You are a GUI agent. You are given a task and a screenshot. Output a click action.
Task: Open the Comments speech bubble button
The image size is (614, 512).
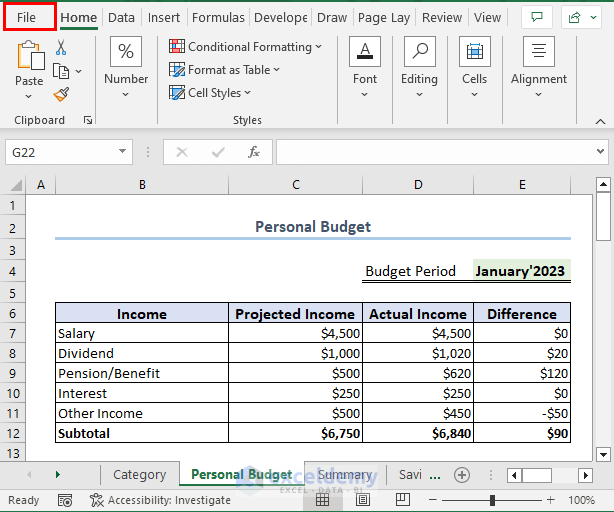click(537, 17)
